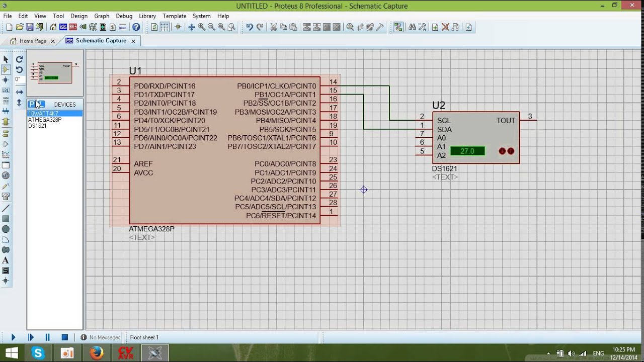The image size is (644, 362).
Task: Open ARES PCB layout toolbar icon
Action: tap(73, 27)
